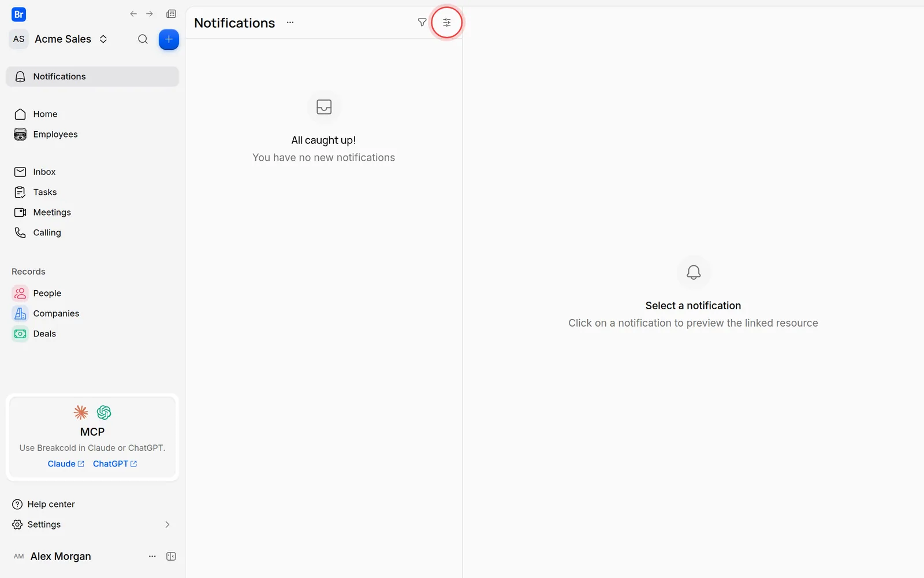Go back with the left arrow

133,14
